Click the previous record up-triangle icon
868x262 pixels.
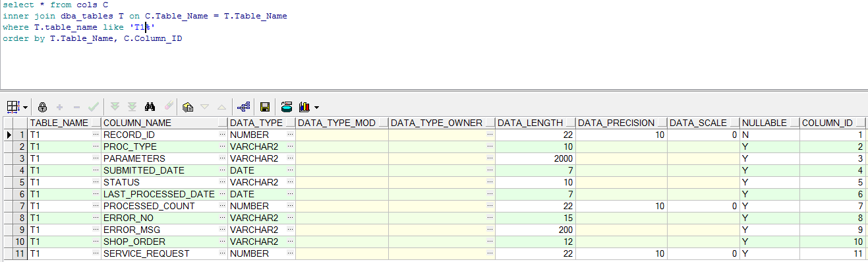pyautogui.click(x=221, y=106)
